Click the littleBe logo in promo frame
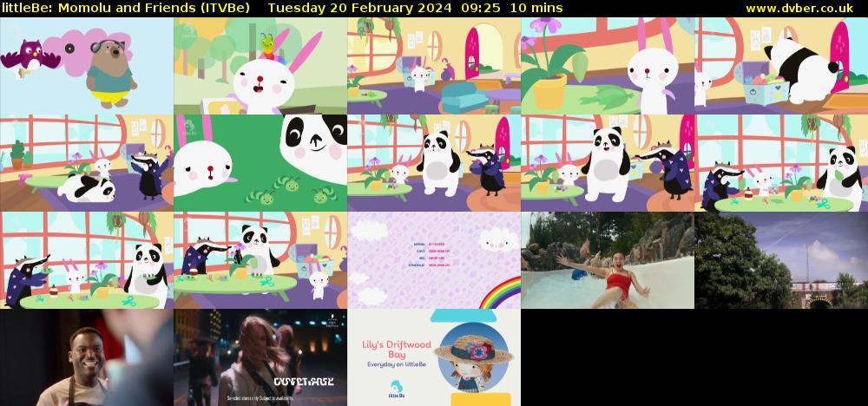The width and height of the screenshot is (868, 406). pyautogui.click(x=397, y=389)
